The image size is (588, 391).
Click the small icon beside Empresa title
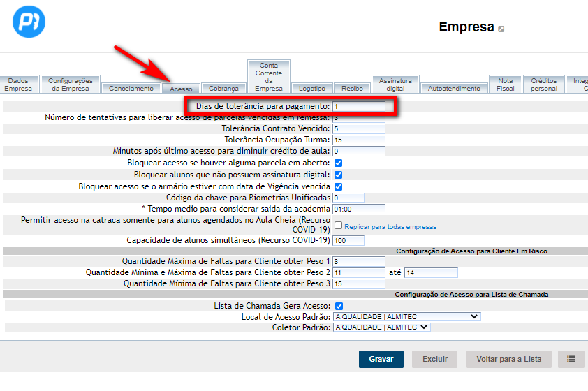[x=501, y=29]
